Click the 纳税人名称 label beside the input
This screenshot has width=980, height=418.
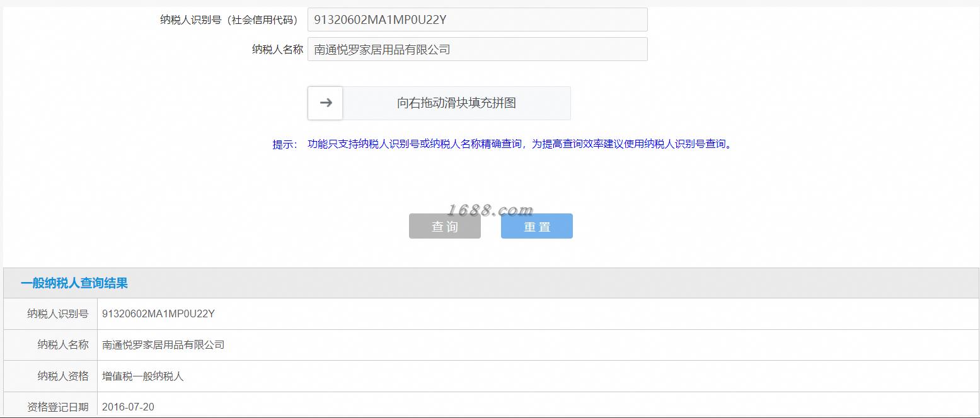pos(277,50)
